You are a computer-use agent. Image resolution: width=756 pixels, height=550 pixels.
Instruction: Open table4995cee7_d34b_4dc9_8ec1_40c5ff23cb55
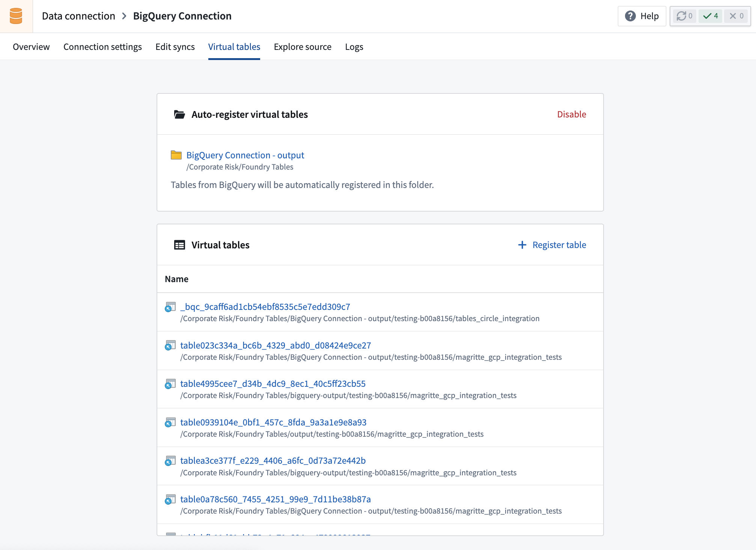coord(273,384)
